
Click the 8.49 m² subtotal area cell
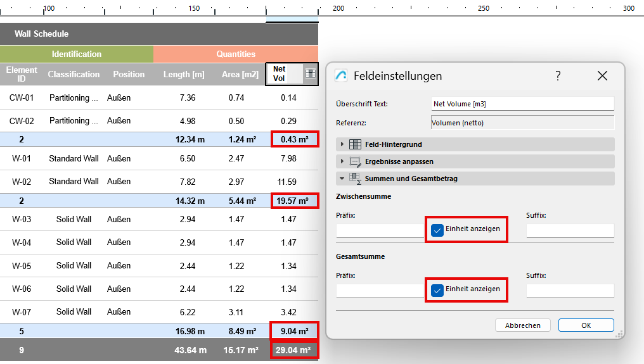coord(242,331)
